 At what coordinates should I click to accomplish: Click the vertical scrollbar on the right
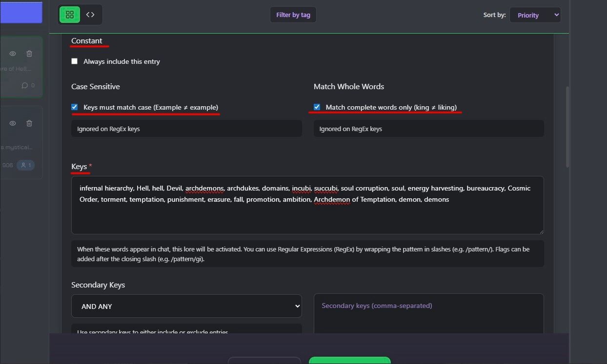click(567, 127)
